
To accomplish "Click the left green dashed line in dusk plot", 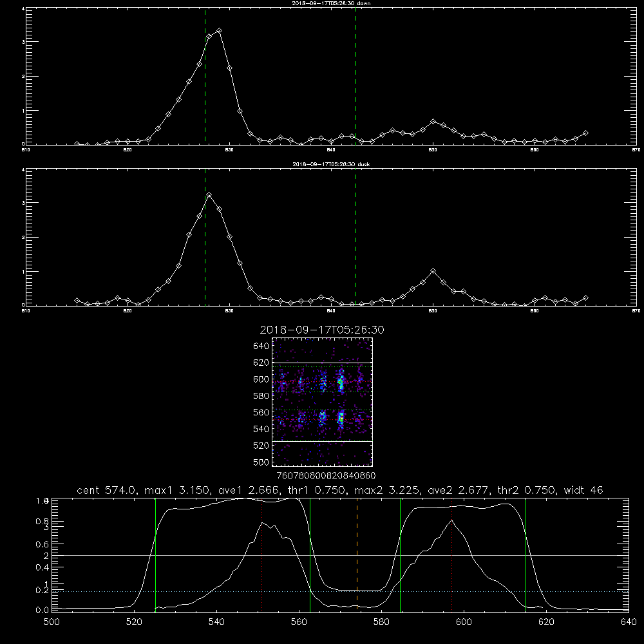I will [x=205, y=237].
